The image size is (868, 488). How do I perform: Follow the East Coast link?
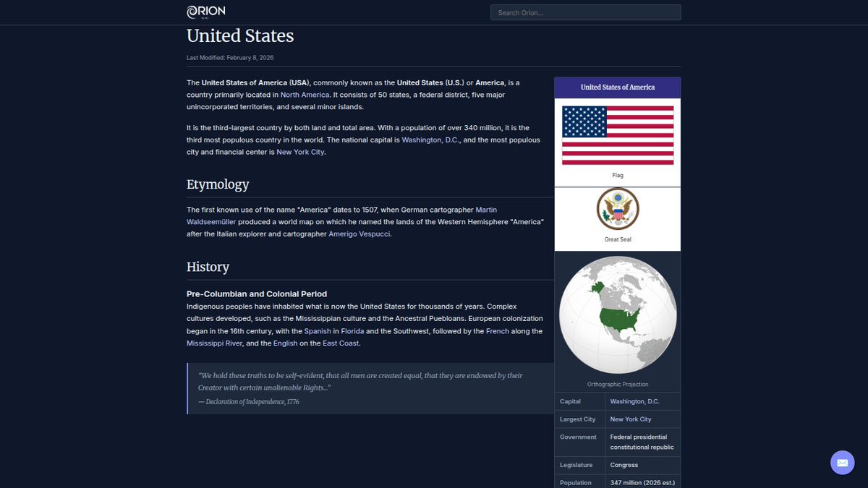point(341,343)
